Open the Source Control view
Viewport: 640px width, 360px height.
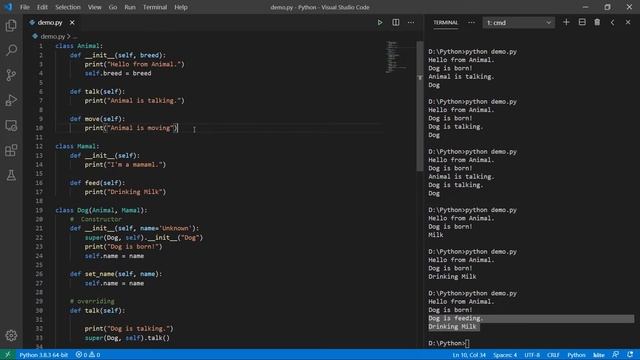[11, 75]
